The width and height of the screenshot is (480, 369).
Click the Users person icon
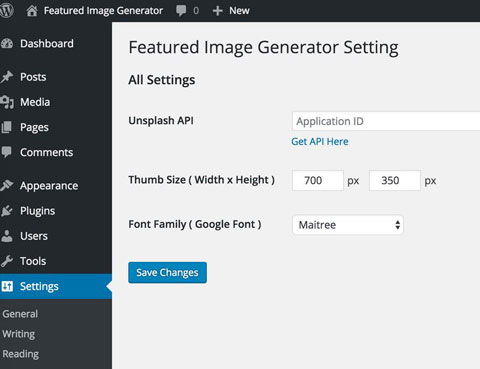[x=7, y=236]
